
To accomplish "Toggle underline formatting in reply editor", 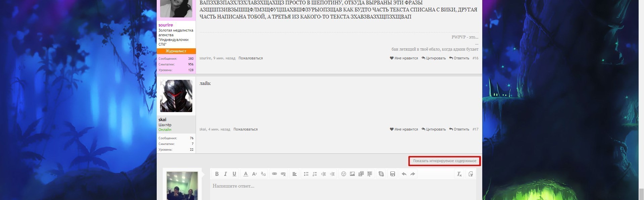I will [x=234, y=174].
